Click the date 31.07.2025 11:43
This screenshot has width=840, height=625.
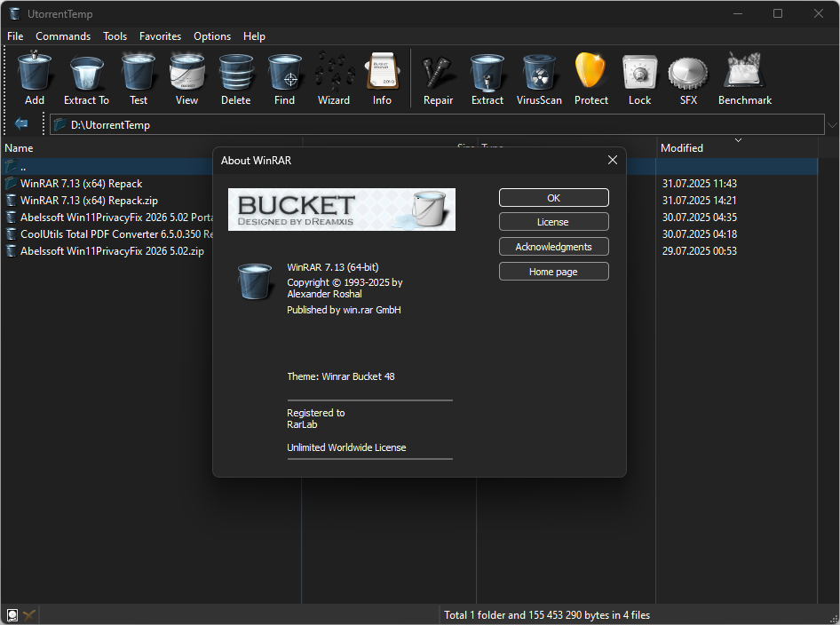[x=699, y=184]
